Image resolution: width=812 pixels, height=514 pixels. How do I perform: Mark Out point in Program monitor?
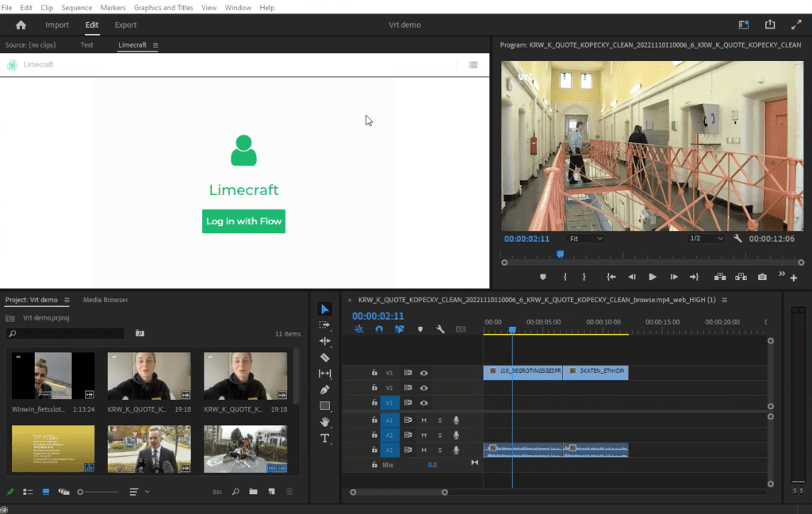(x=584, y=277)
